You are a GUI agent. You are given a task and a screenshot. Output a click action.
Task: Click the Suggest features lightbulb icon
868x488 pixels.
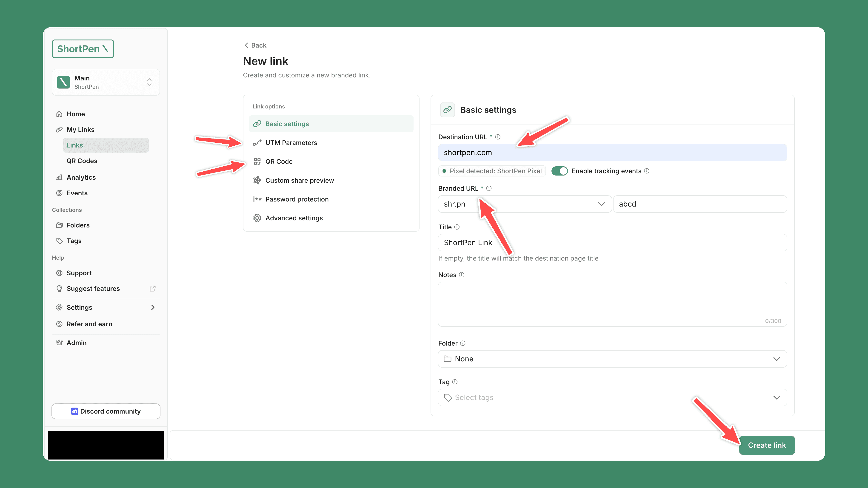click(59, 289)
